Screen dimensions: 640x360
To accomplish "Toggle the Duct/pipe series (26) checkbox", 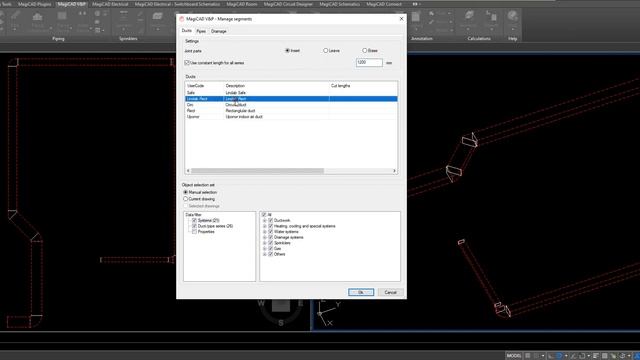I will pyautogui.click(x=194, y=226).
